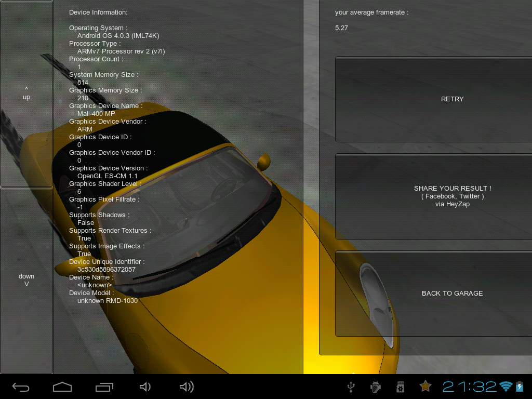Tap the BACK TO GARAGE button
This screenshot has width=532, height=399.
click(434, 294)
